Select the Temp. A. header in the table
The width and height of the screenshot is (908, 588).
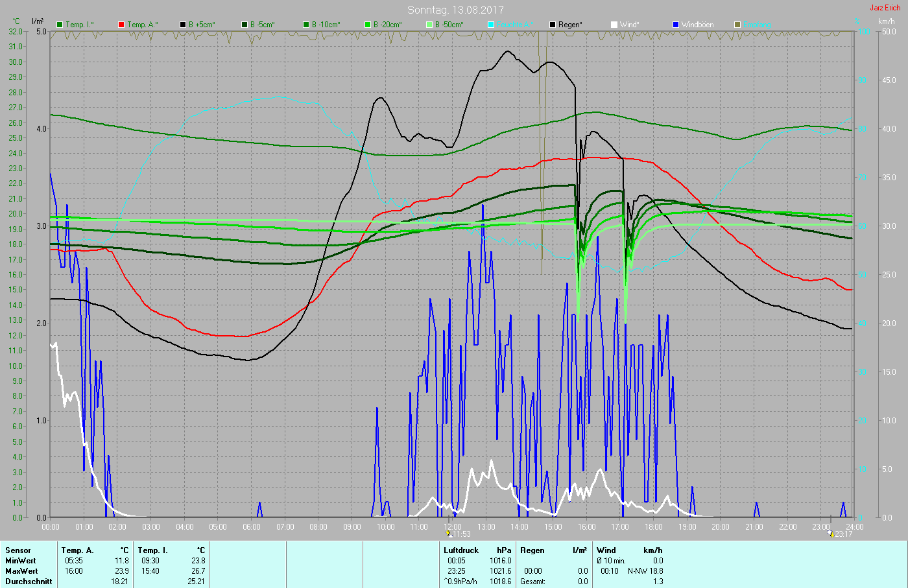pyautogui.click(x=77, y=550)
